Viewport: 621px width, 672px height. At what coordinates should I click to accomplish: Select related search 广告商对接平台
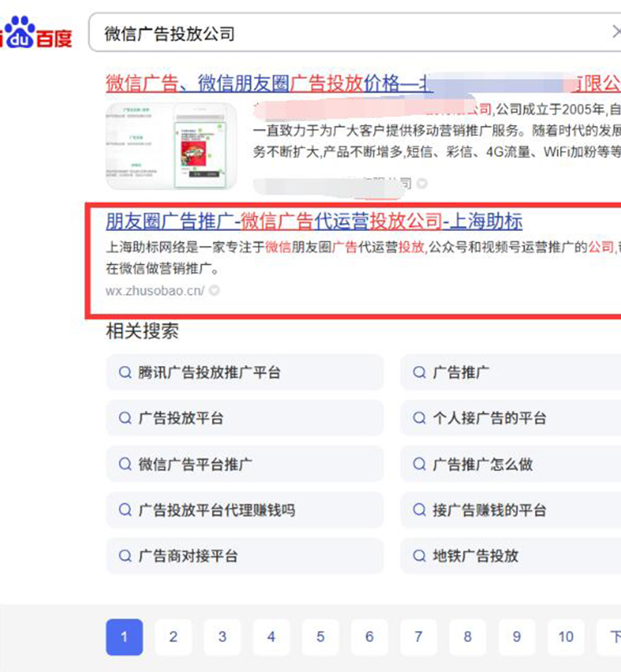244,556
